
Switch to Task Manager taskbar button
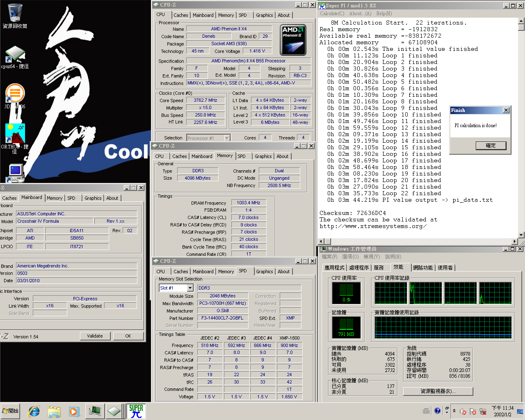click(x=94, y=411)
